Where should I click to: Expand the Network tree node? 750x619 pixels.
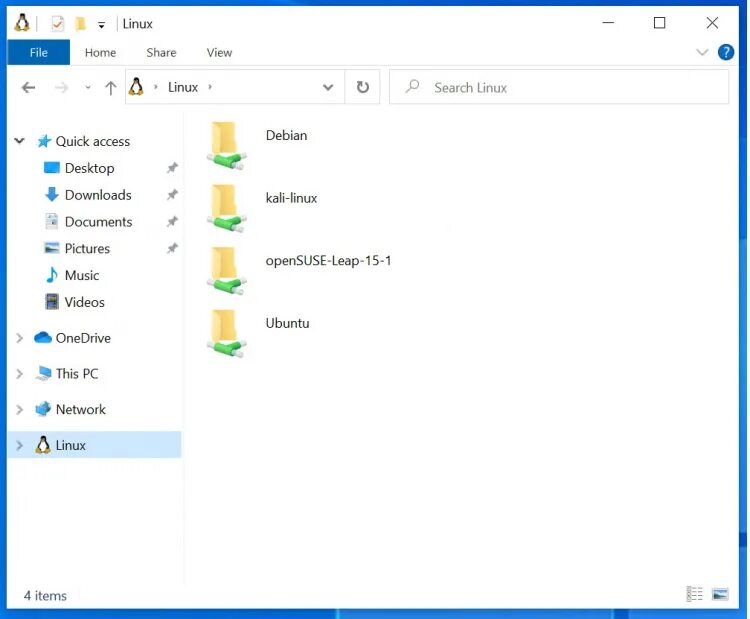coord(19,409)
